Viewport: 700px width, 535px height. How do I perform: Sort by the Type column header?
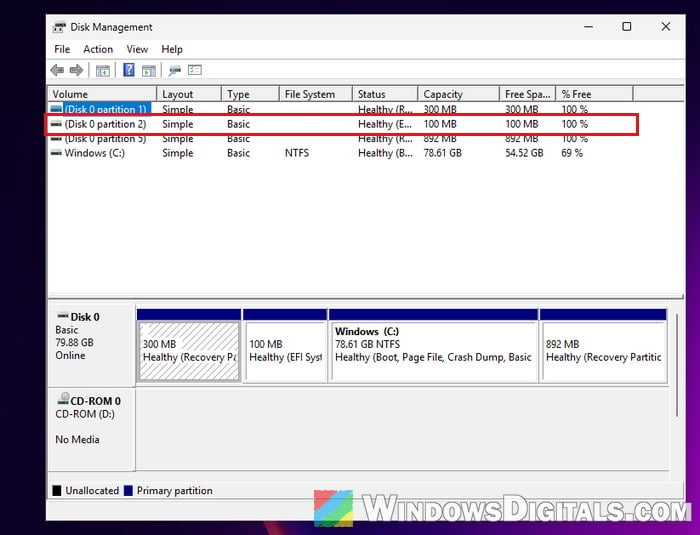(250, 94)
